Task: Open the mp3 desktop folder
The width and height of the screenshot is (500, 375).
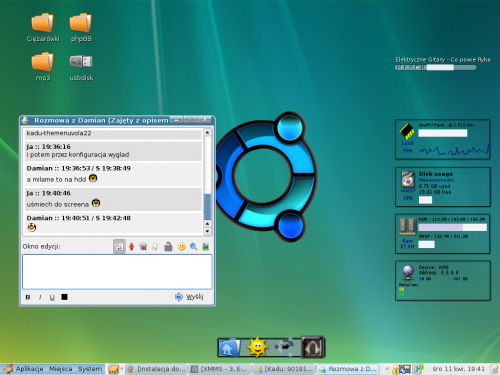Action: click(43, 66)
